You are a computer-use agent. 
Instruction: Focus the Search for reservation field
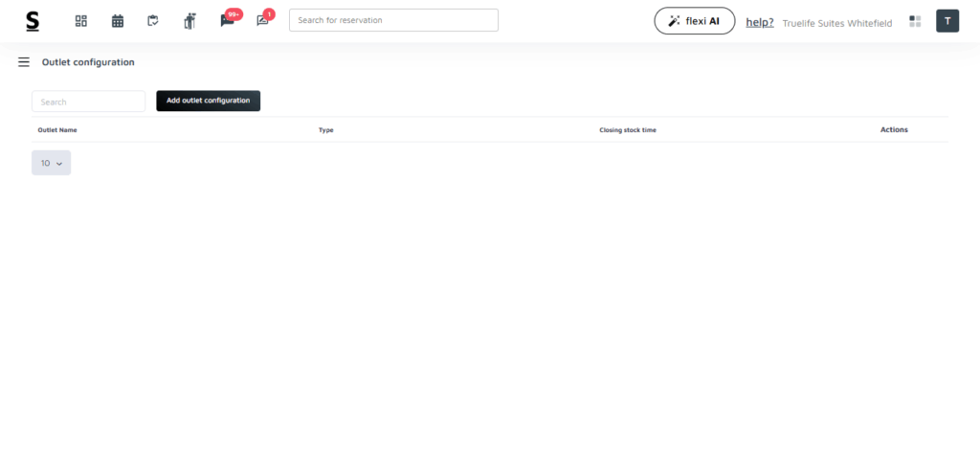pos(393,20)
